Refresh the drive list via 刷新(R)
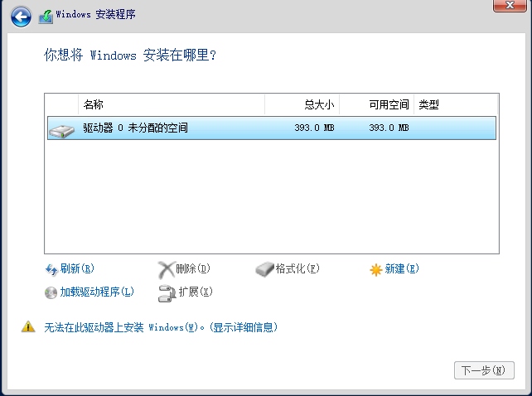This screenshot has width=532, height=396. pos(77,268)
